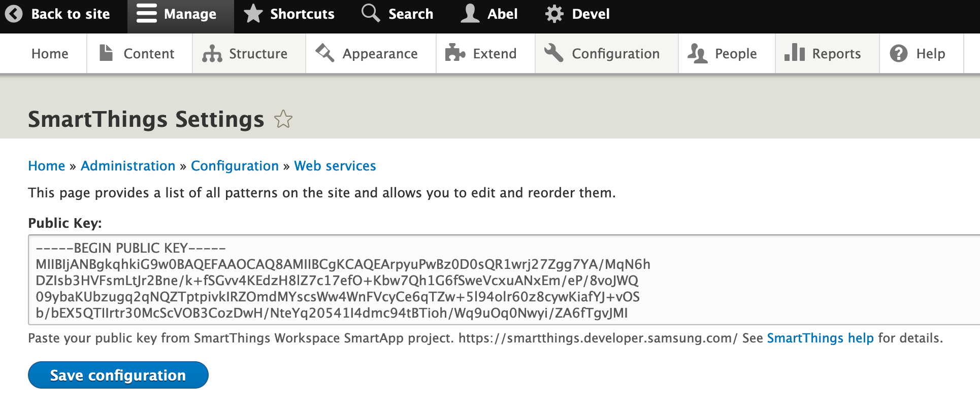Click the smartthings.developer.samsung.com URL text
The image size is (980, 414).
[x=598, y=338]
